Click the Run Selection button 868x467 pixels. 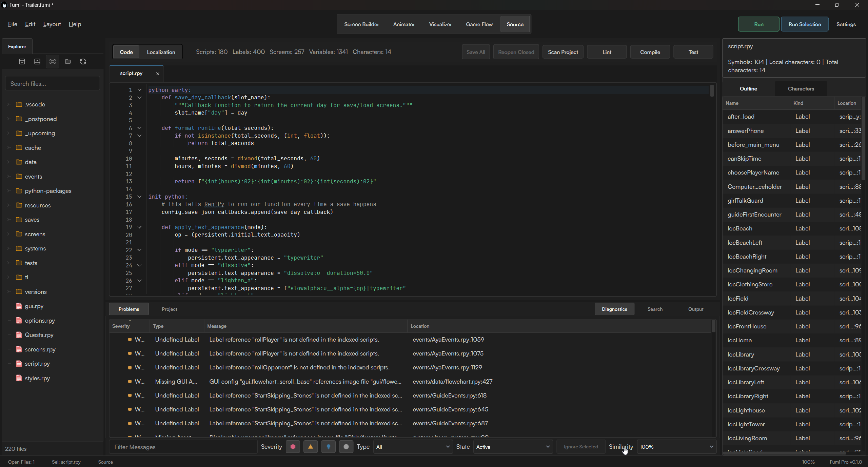[x=805, y=24]
